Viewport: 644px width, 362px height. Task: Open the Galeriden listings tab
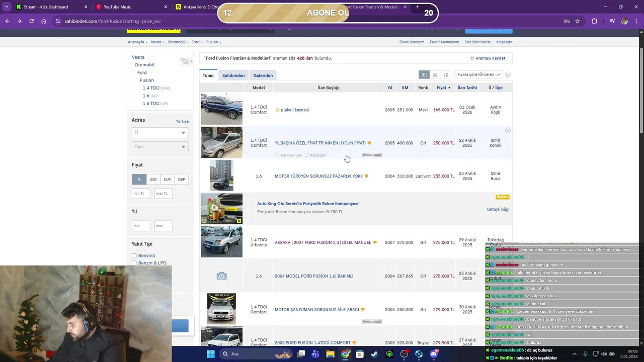(x=263, y=75)
